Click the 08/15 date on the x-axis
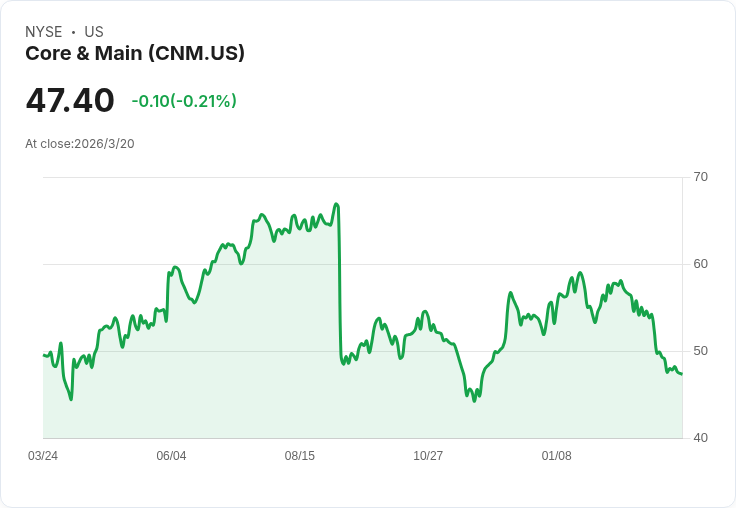The width and height of the screenshot is (736, 508). click(299, 456)
